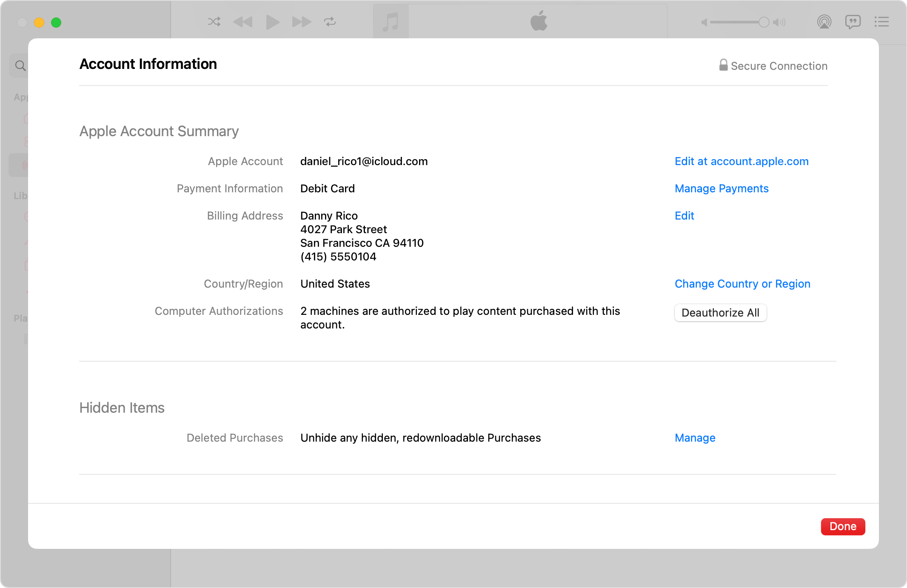Screen dimensions: 907x588
Task: Click Edit billing address link
Action: (685, 216)
